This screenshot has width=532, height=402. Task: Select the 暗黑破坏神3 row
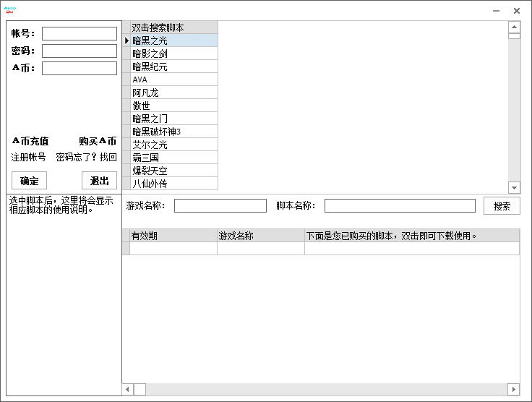coord(174,132)
